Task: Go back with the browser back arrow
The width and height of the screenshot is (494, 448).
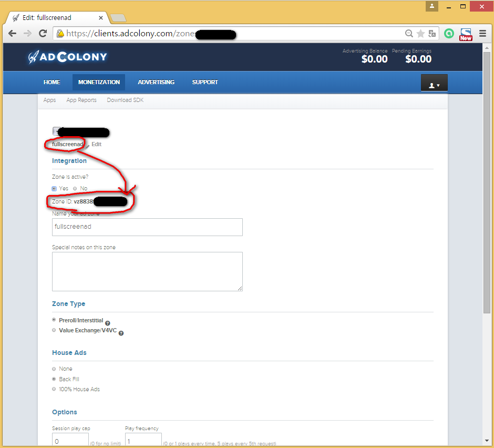Action: click(12, 34)
